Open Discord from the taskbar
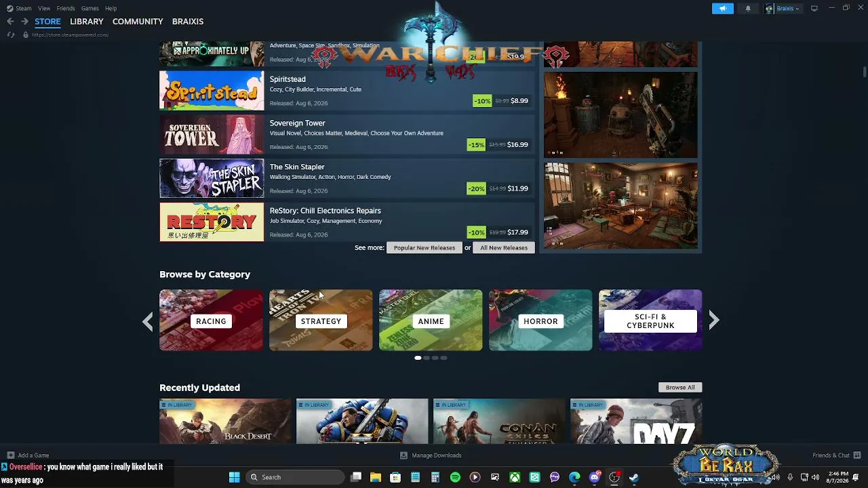The image size is (868, 488). (x=595, y=477)
